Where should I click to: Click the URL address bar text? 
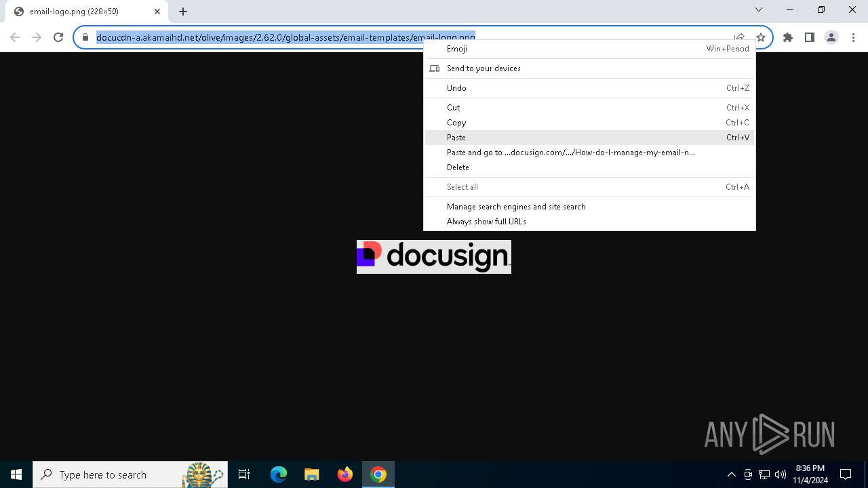click(285, 37)
